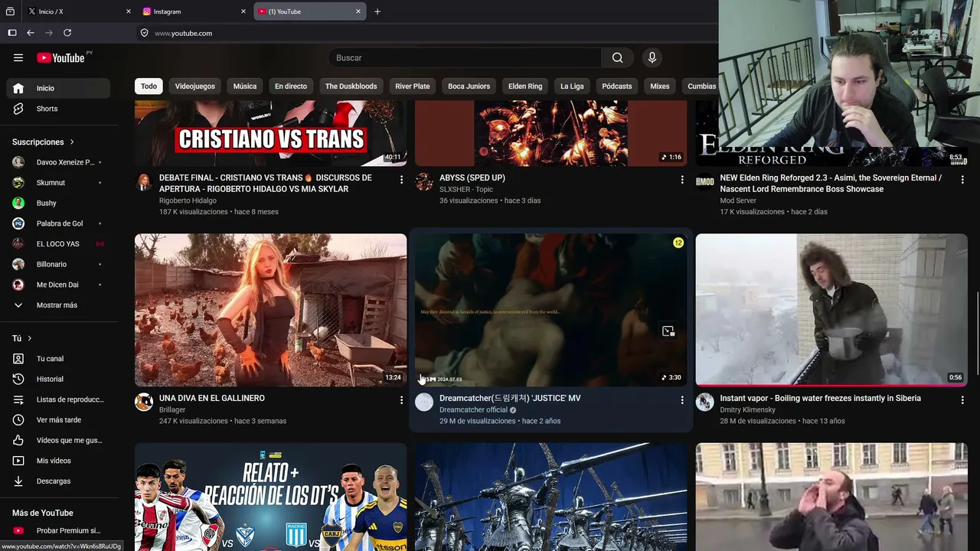Filter by The Duskbloods chip

point(351,86)
